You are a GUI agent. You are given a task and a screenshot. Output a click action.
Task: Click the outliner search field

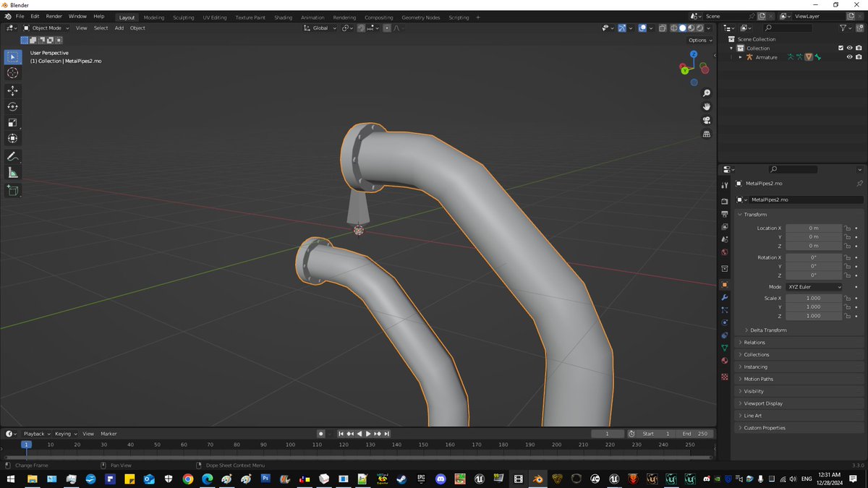click(x=788, y=28)
